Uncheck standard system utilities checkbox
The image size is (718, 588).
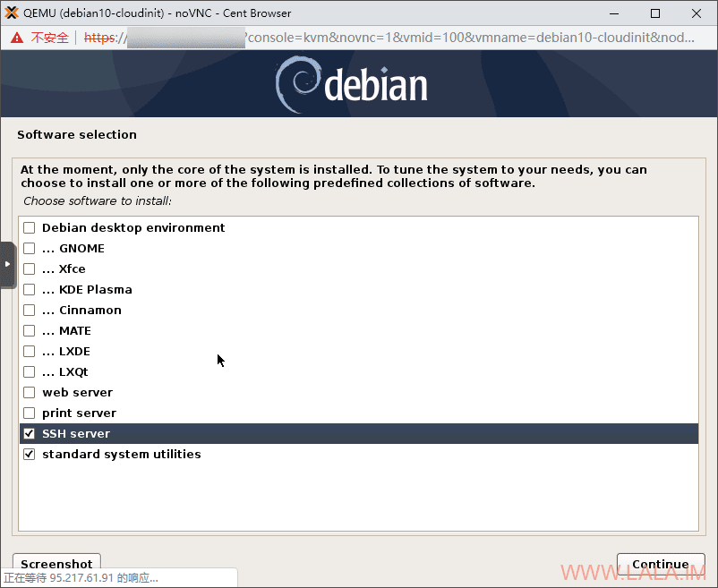point(30,455)
